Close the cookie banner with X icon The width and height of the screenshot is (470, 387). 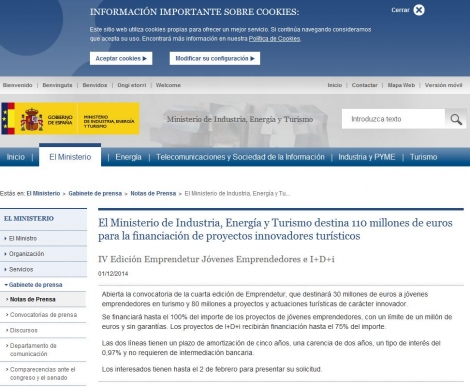click(x=419, y=10)
